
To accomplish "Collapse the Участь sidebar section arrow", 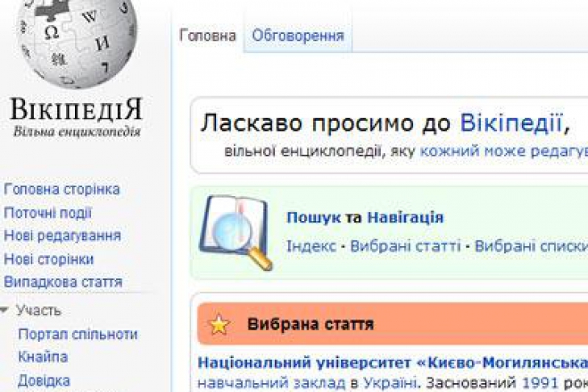I will (6, 311).
